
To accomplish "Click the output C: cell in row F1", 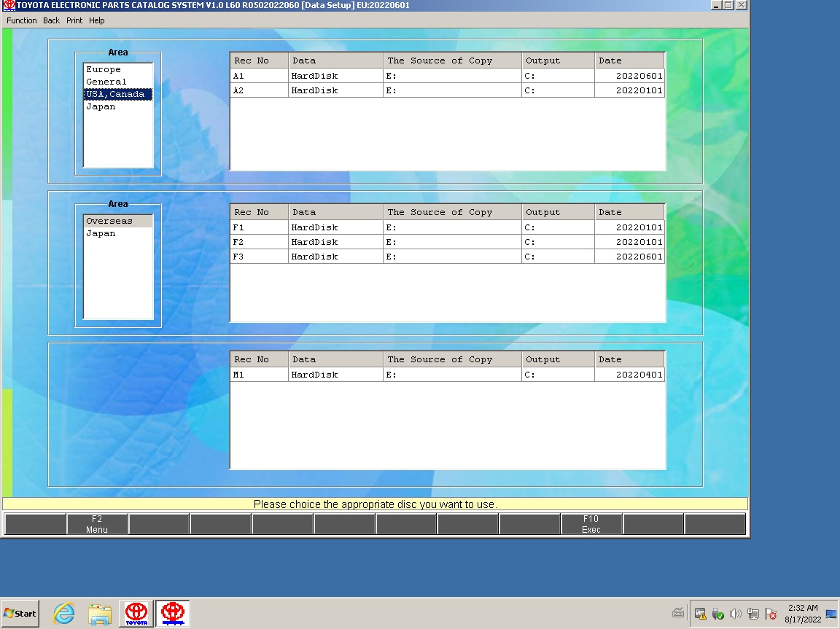I will pyautogui.click(x=558, y=227).
